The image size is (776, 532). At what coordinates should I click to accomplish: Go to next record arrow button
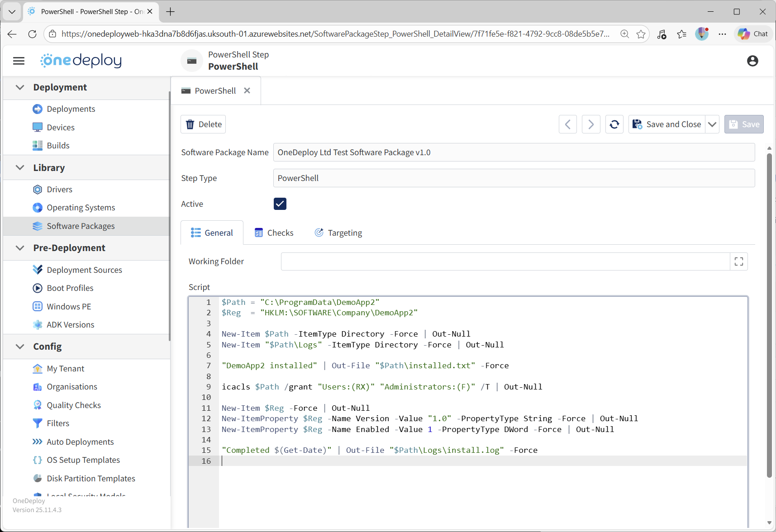pyautogui.click(x=590, y=124)
